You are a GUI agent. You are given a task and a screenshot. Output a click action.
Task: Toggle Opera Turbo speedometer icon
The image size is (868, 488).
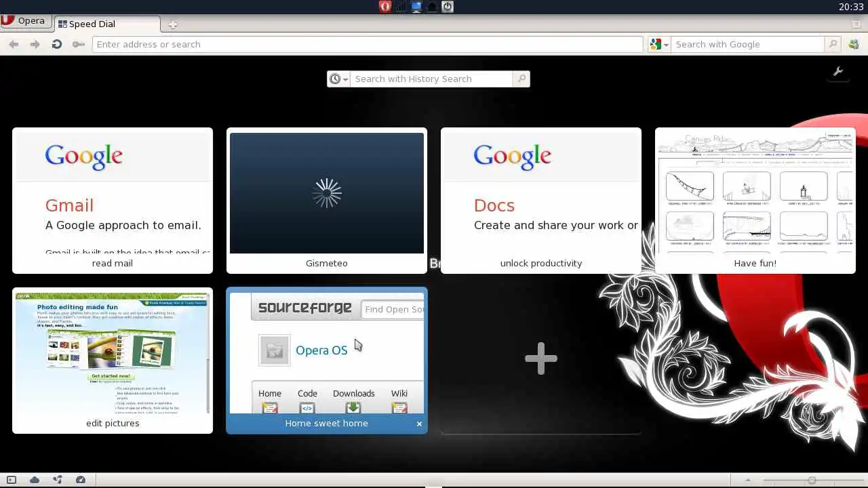pos(81,480)
